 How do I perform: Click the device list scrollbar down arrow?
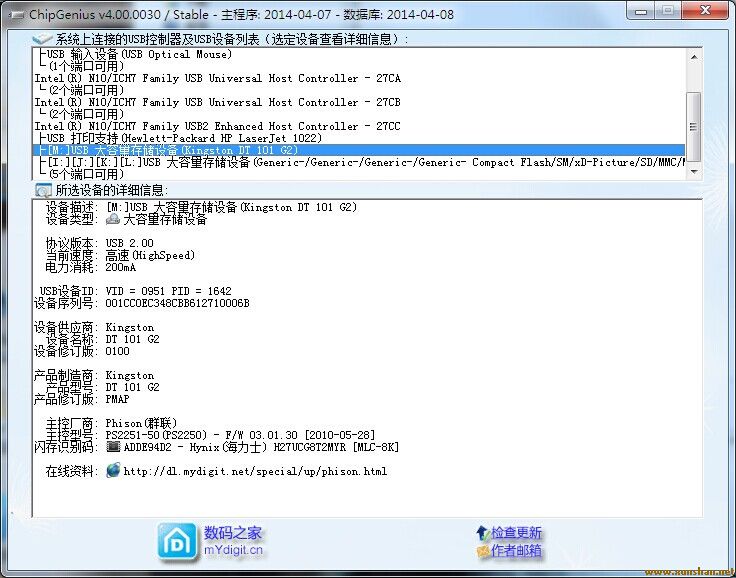694,172
